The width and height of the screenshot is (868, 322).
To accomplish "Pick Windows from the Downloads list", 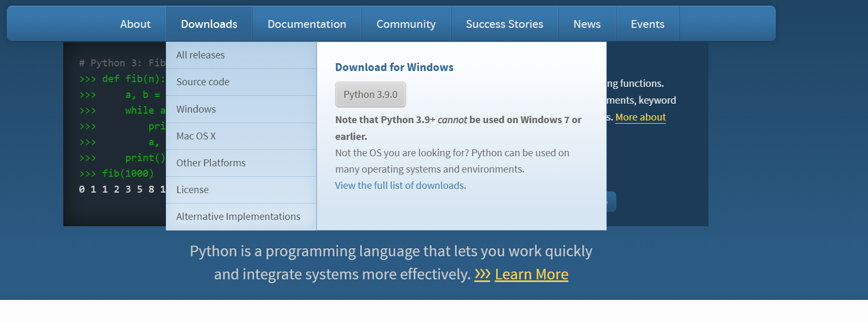I will pyautogui.click(x=196, y=109).
